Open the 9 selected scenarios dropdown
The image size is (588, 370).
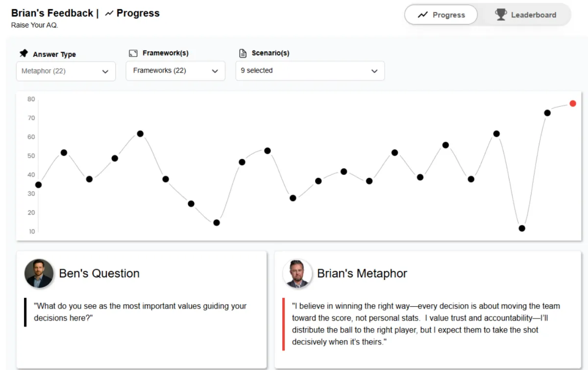pos(310,71)
